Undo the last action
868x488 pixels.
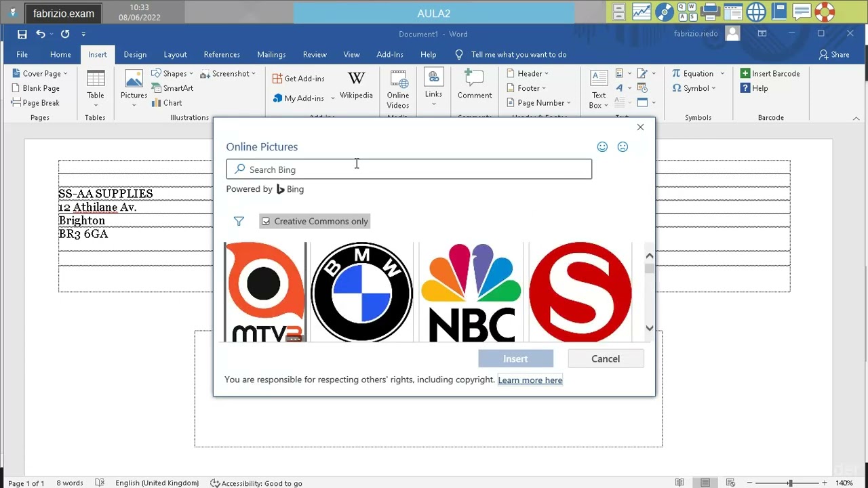(41, 34)
